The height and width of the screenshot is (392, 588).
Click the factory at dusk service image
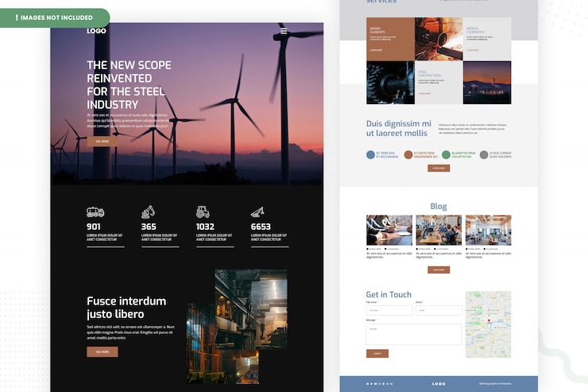click(487, 83)
